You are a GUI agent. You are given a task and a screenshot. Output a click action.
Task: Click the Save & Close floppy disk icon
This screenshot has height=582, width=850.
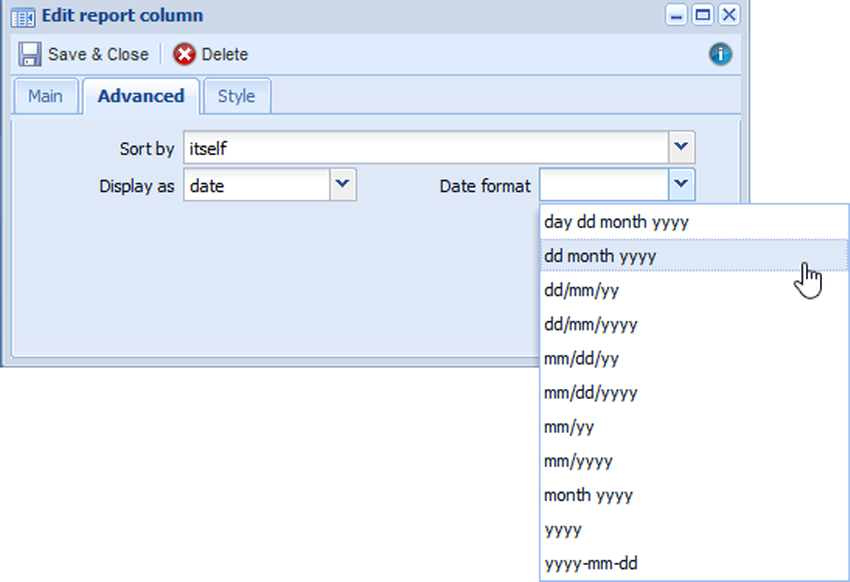coord(30,54)
